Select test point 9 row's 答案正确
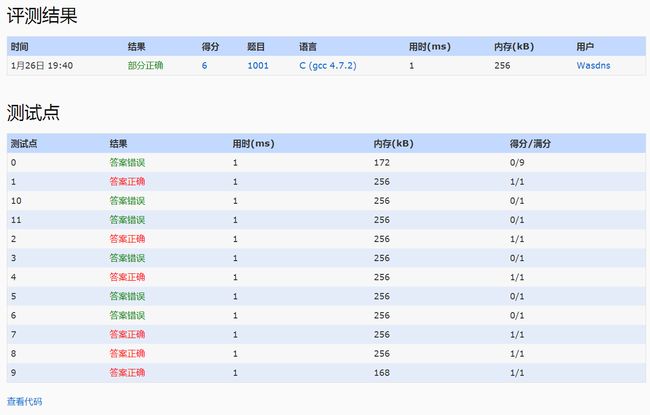 pyautogui.click(x=127, y=373)
